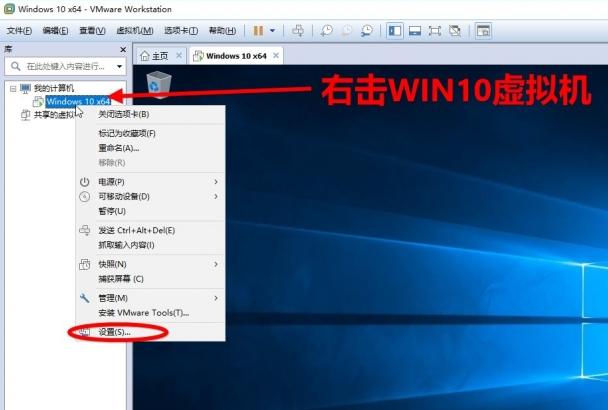The width and height of the screenshot is (608, 410).
Task: Click the VMware Workstation title bar app icon
Action: pyautogui.click(x=9, y=9)
